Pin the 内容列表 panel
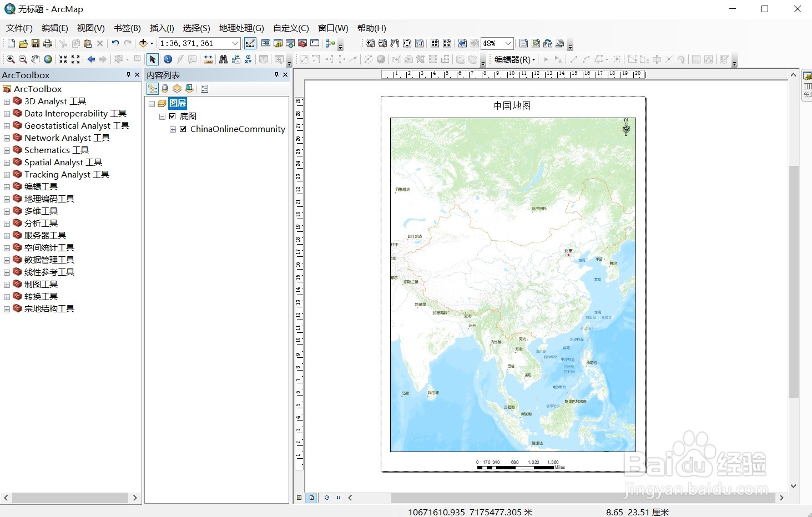 click(x=276, y=75)
